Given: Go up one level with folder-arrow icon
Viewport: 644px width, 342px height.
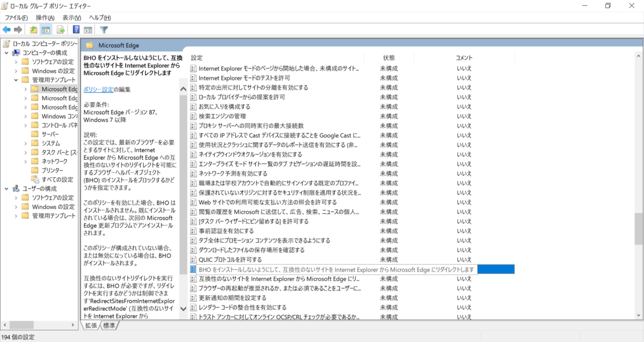Looking at the screenshot, I should [34, 29].
